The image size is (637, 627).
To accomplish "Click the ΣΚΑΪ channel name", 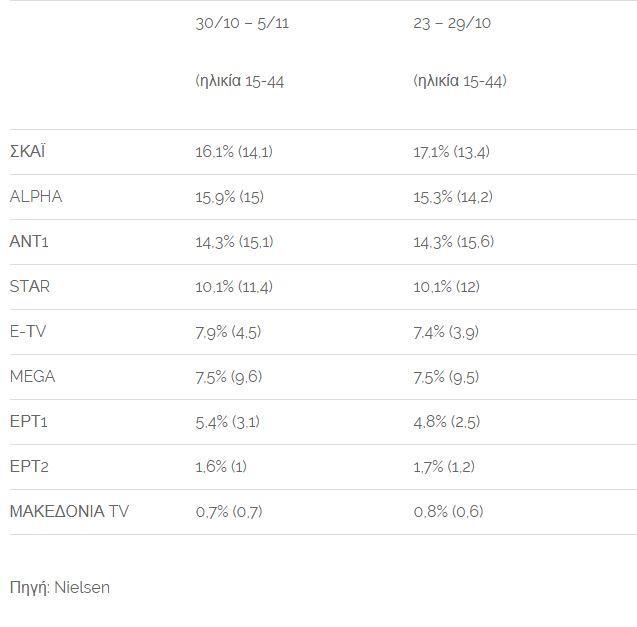I will click(27, 152).
